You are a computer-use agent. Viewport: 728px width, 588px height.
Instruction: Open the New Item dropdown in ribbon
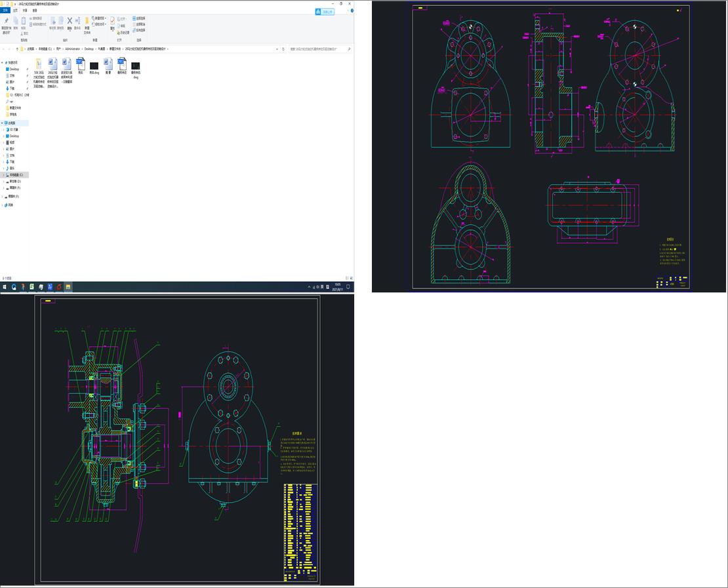(99, 18)
